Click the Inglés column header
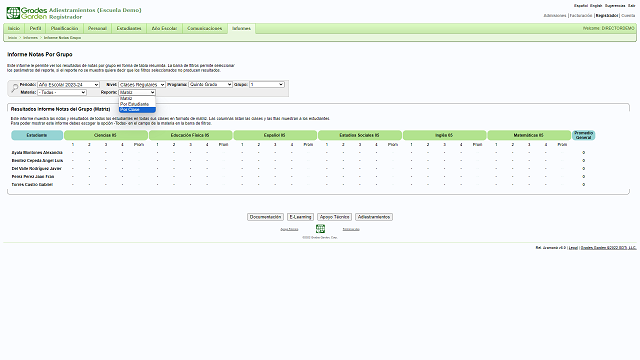This screenshot has width=640, height=360. pyautogui.click(x=444, y=135)
